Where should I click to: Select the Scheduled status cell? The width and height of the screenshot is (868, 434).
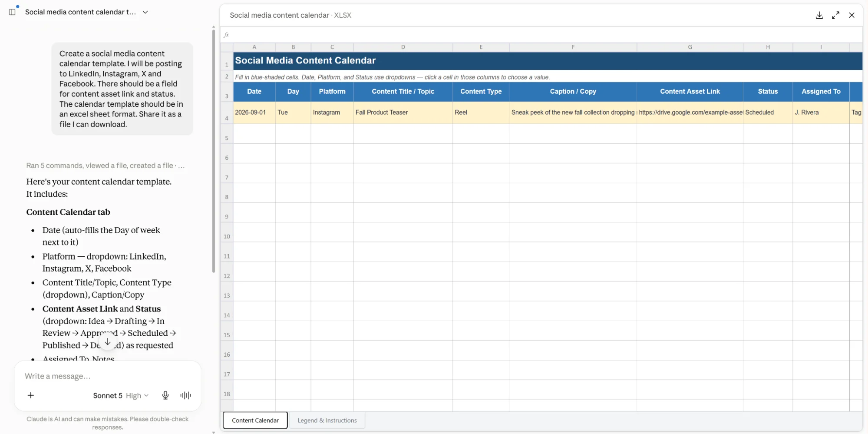coord(768,113)
